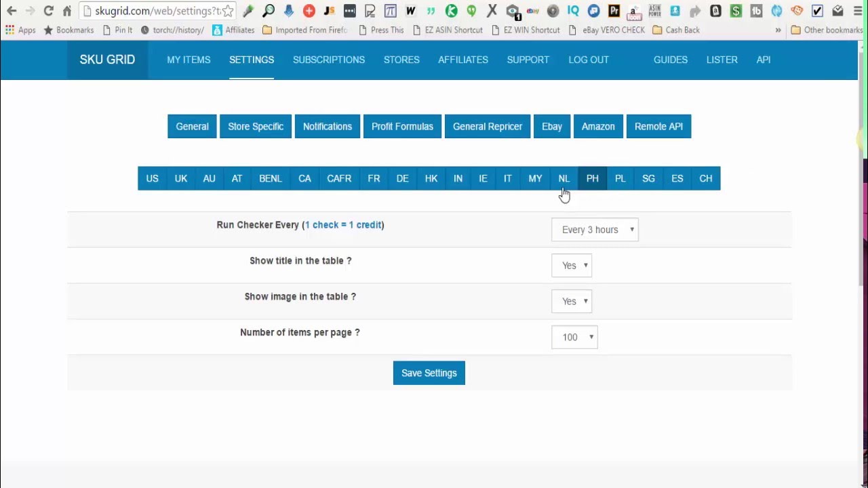868x488 pixels.
Task: Open the Amazon settings tab
Action: point(598,127)
